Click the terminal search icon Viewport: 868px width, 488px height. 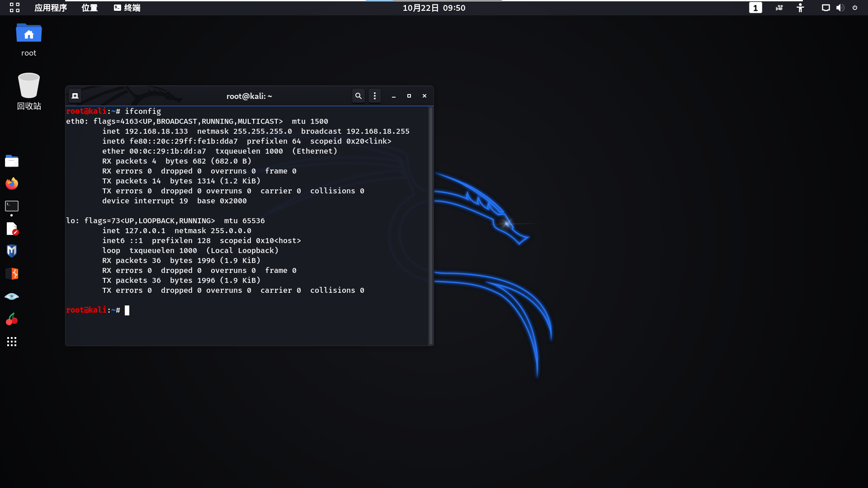359,96
